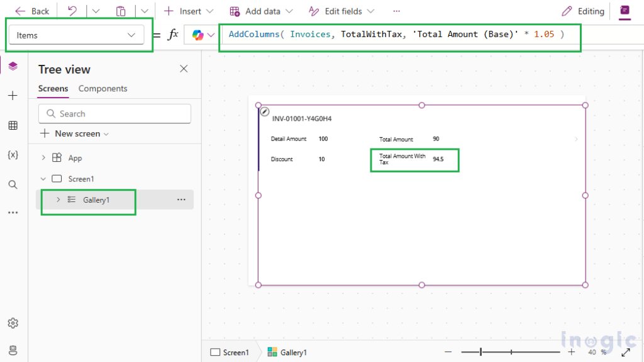Click New screen button
The height and width of the screenshot is (362, 644).
(x=74, y=133)
